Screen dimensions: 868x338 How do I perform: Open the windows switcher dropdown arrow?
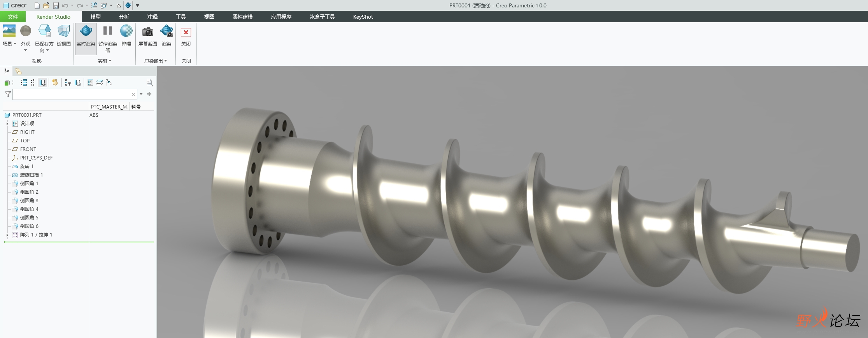pos(111,5)
